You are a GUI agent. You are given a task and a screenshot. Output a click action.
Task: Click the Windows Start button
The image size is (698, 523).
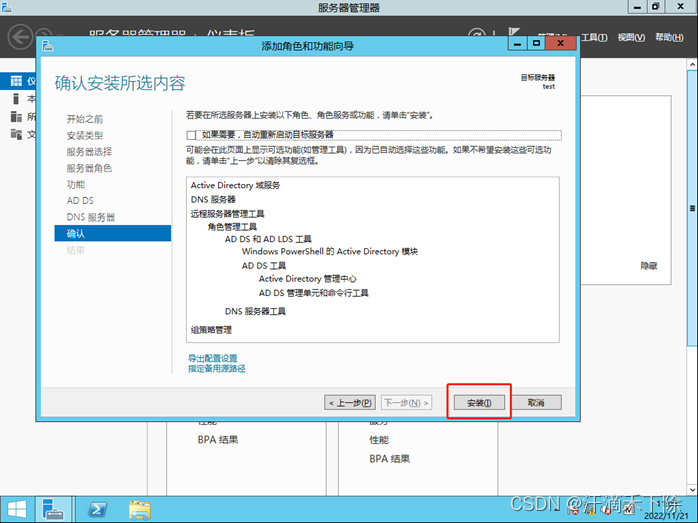(x=17, y=510)
